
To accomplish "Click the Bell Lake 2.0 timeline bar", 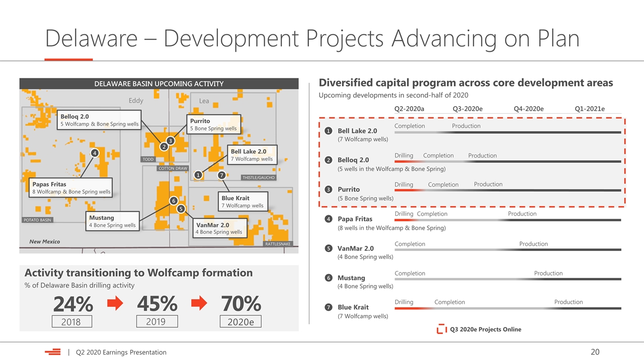I will click(x=508, y=132).
